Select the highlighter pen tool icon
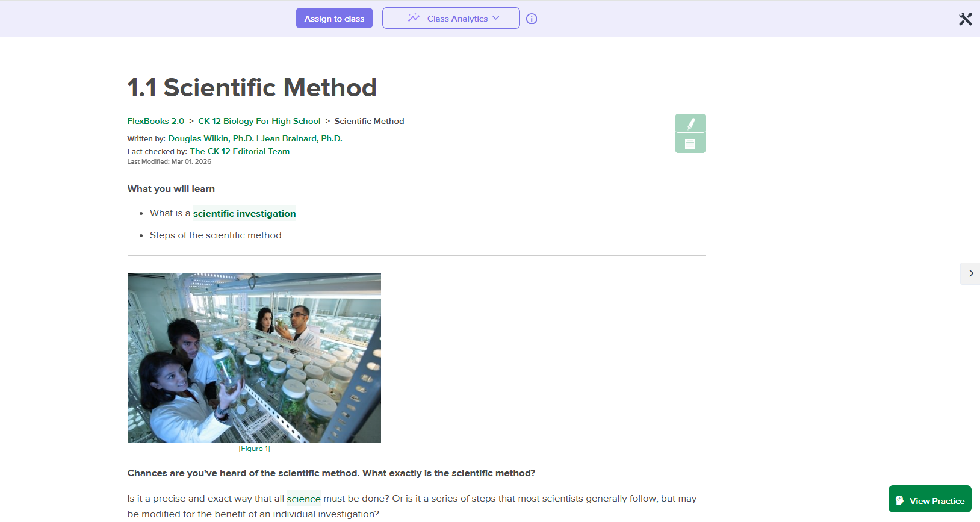Image resolution: width=980 pixels, height=522 pixels. (x=690, y=123)
